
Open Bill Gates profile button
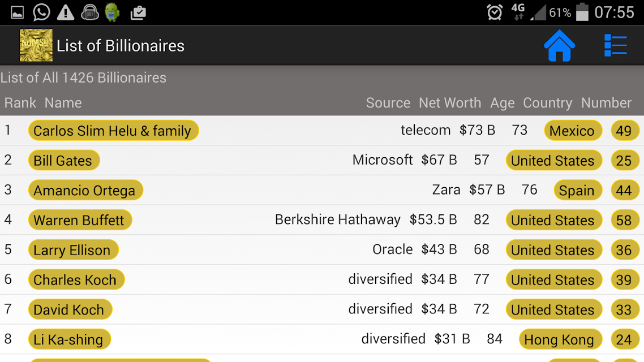point(63,161)
